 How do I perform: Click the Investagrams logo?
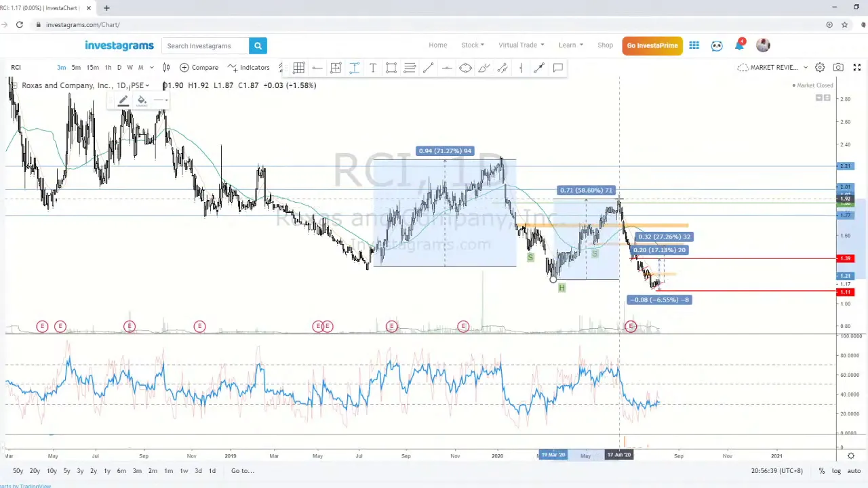click(119, 45)
